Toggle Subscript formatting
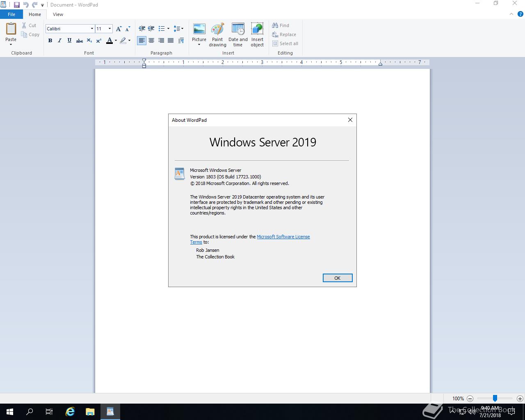The image size is (525, 420). [x=89, y=41]
